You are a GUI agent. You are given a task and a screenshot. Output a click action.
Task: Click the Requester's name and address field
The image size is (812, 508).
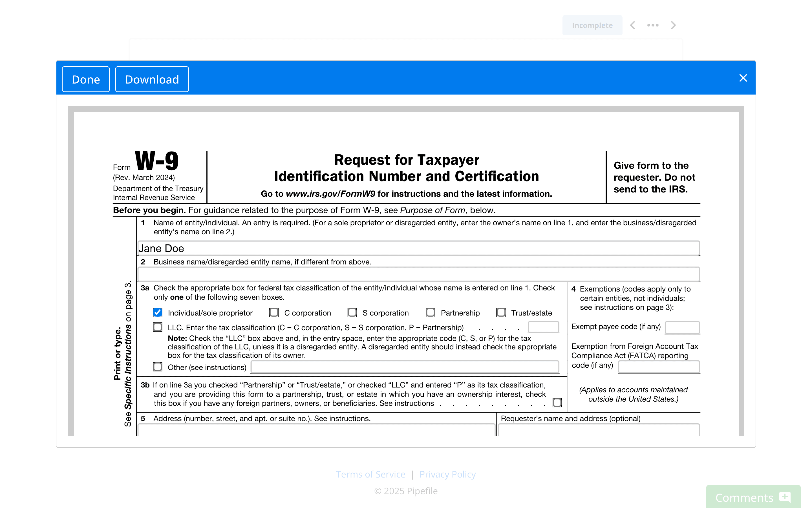[599, 430]
